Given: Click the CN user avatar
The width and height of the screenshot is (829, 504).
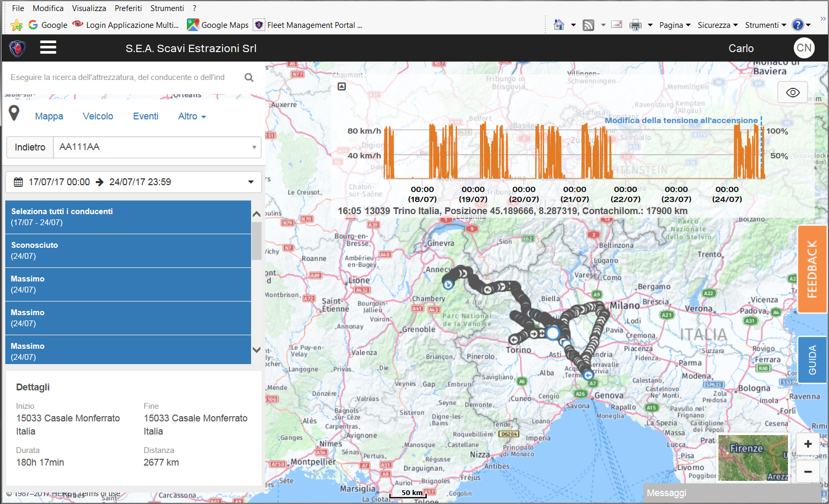Looking at the screenshot, I should pyautogui.click(x=804, y=48).
